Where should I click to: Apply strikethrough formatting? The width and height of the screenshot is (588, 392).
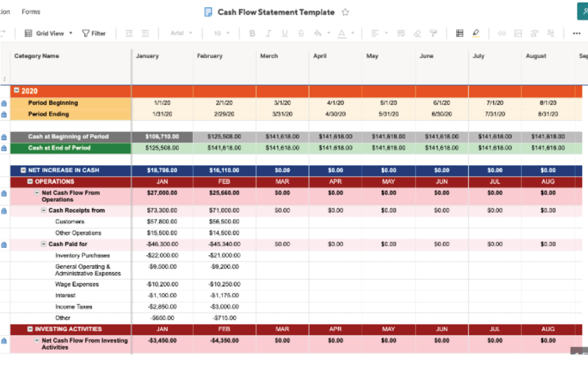pos(301,33)
